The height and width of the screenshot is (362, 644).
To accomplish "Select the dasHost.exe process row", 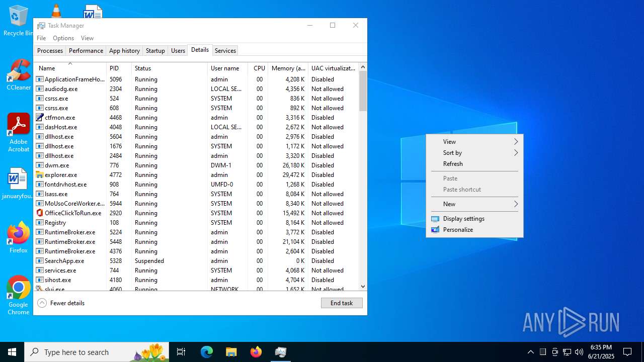I will click(x=196, y=127).
